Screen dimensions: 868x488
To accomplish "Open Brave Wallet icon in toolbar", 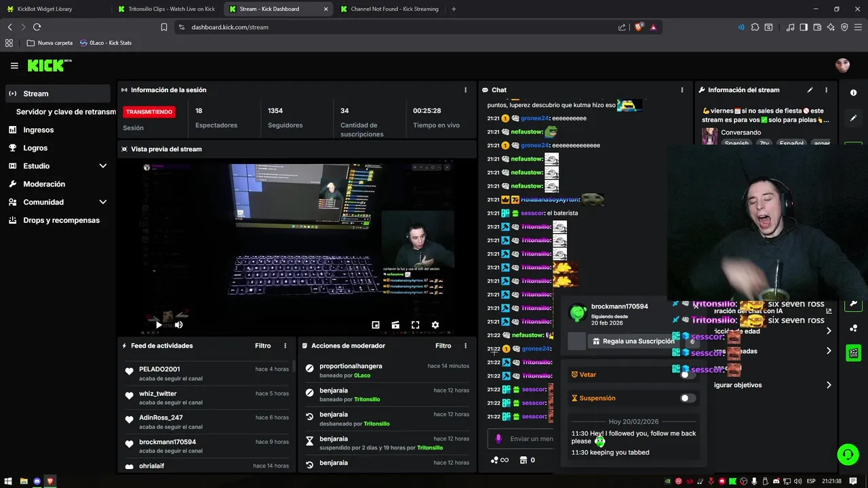I will (x=817, y=27).
